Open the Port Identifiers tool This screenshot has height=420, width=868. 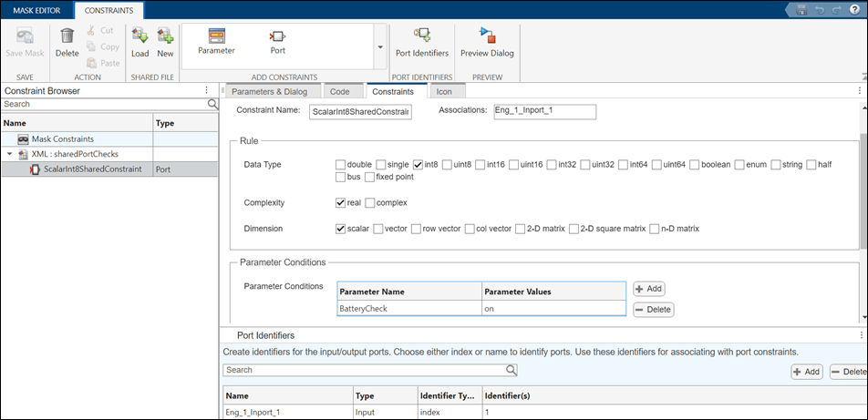[421, 42]
